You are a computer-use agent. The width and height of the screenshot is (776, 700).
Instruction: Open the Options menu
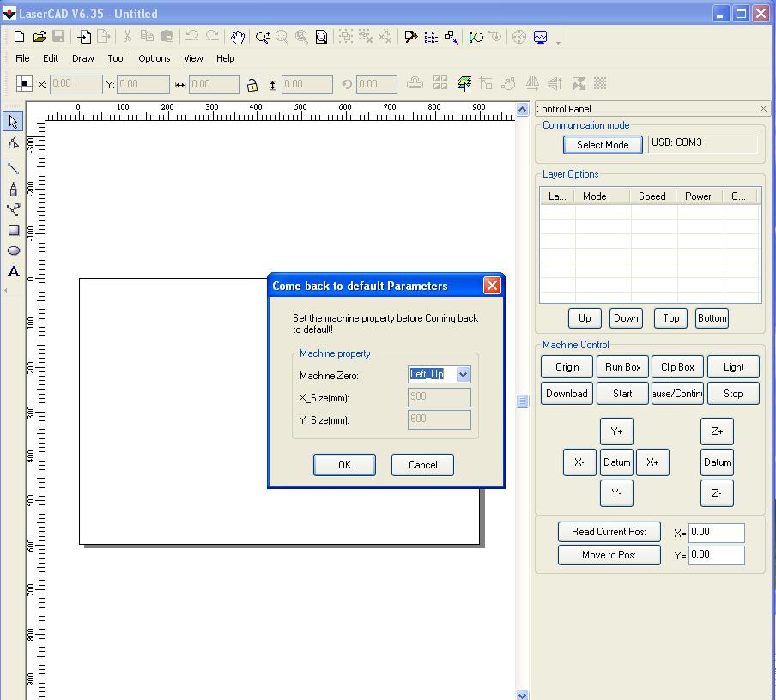click(x=155, y=58)
